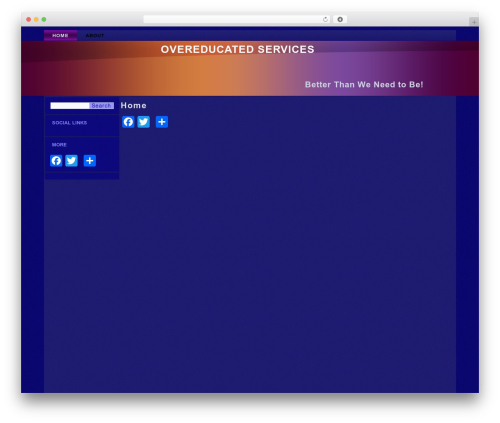Click the Search button in the sidebar
The height and width of the screenshot is (423, 500).
point(101,106)
